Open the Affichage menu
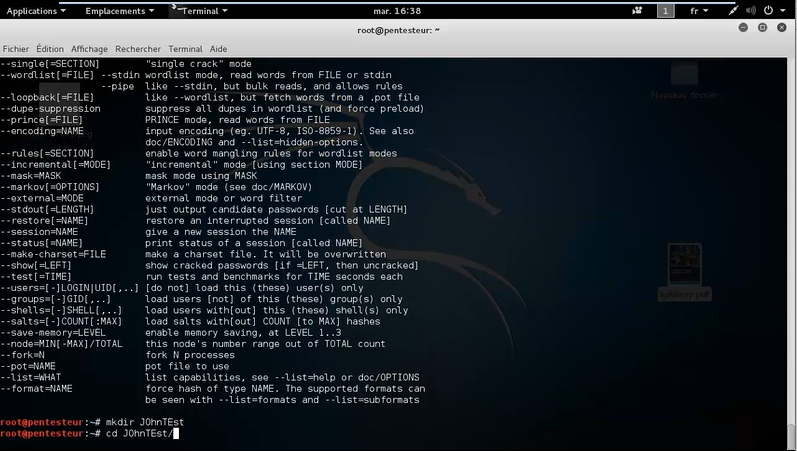Image resolution: width=797 pixels, height=451 pixels. click(x=89, y=48)
